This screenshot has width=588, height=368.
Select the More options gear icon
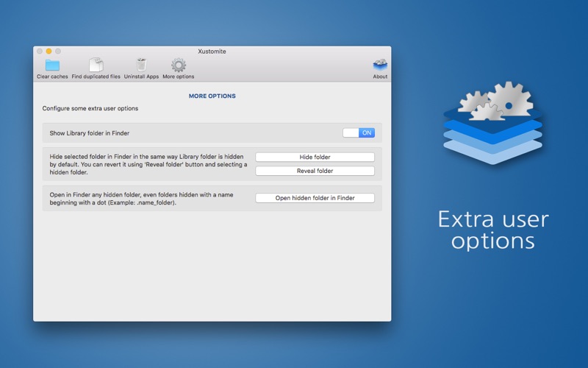179,65
